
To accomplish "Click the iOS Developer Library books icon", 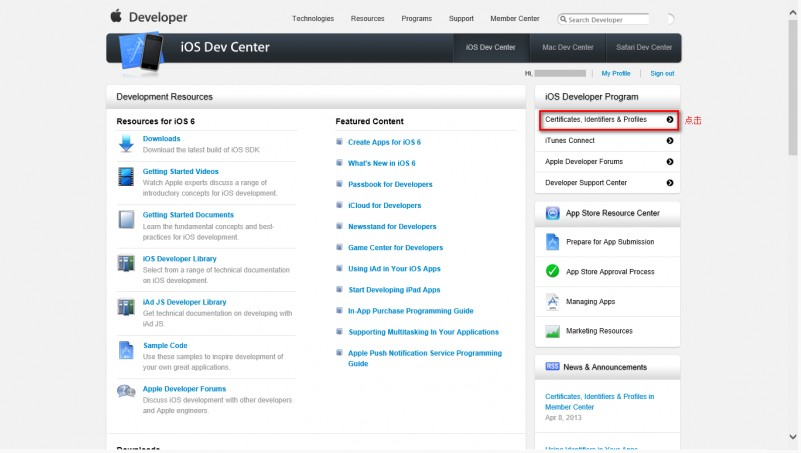I will (x=126, y=264).
